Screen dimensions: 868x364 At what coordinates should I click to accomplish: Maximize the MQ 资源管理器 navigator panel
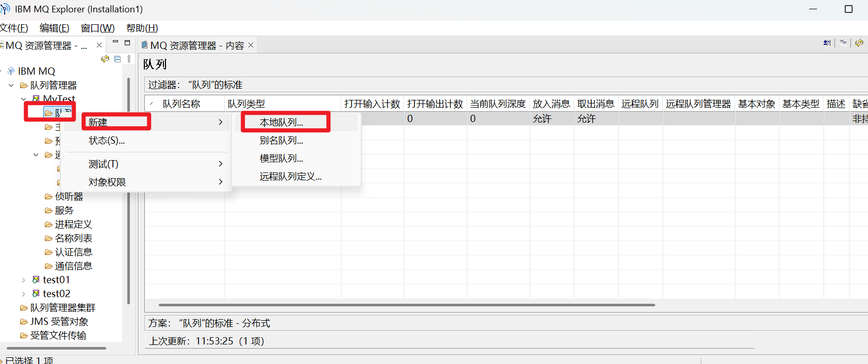(127, 43)
